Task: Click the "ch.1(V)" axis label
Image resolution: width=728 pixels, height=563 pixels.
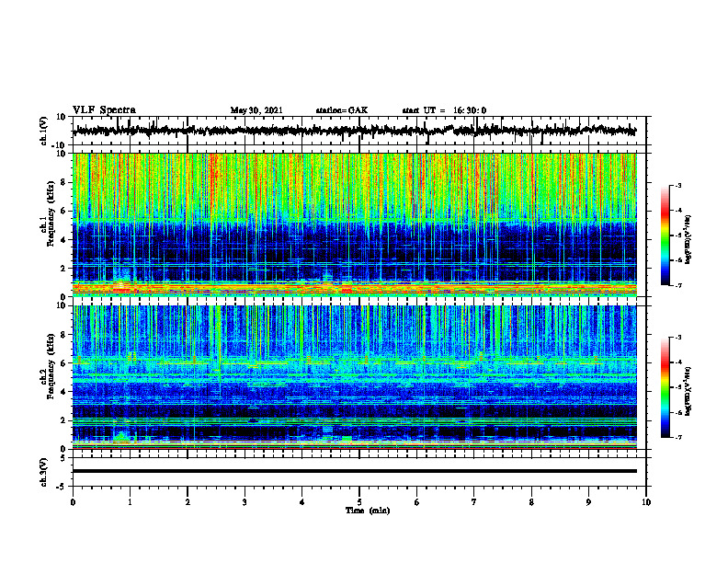Action: click(x=44, y=131)
